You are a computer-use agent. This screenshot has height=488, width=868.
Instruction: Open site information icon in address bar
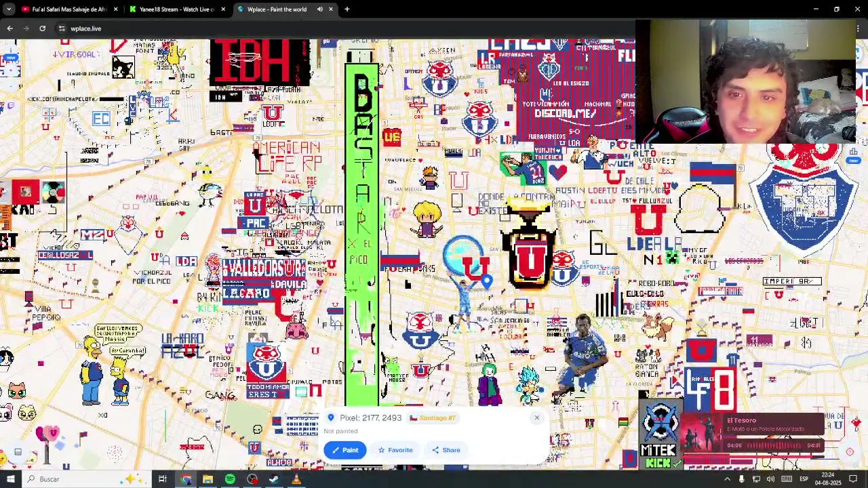pyautogui.click(x=61, y=28)
